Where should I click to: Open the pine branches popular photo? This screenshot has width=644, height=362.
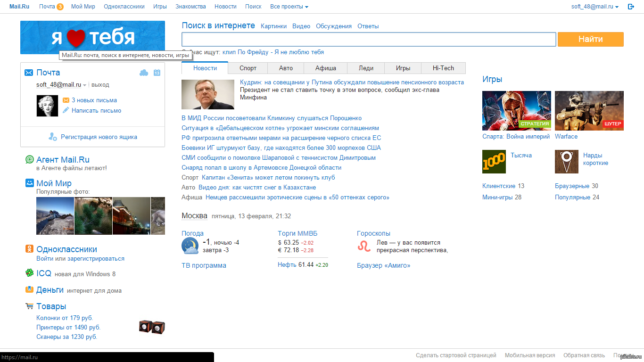pyautogui.click(x=93, y=216)
